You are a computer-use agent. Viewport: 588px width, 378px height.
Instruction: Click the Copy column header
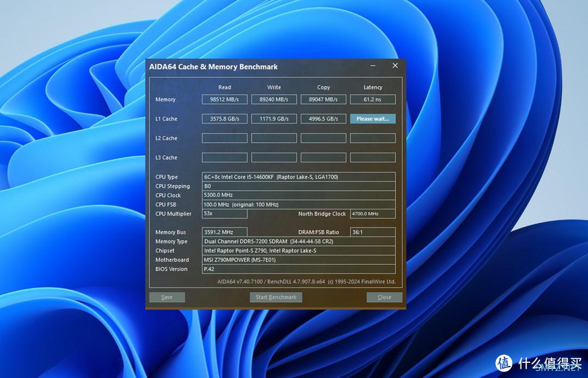(x=323, y=87)
